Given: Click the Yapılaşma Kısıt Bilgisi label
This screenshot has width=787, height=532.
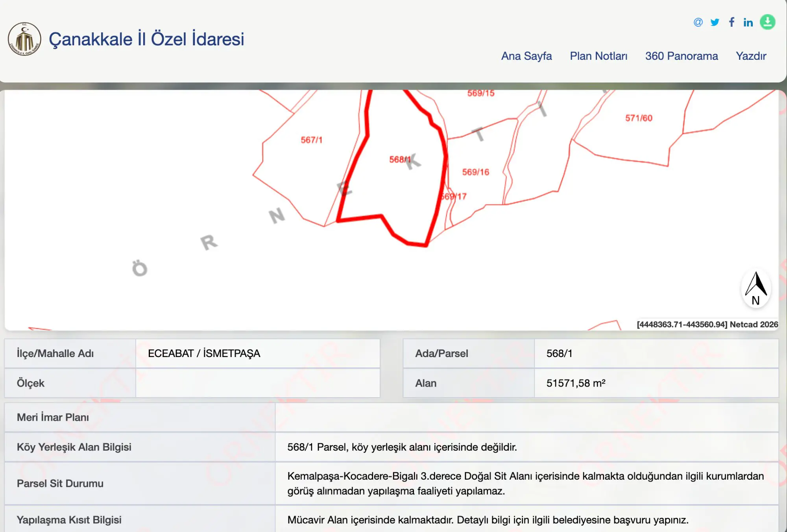Looking at the screenshot, I should pyautogui.click(x=69, y=520).
